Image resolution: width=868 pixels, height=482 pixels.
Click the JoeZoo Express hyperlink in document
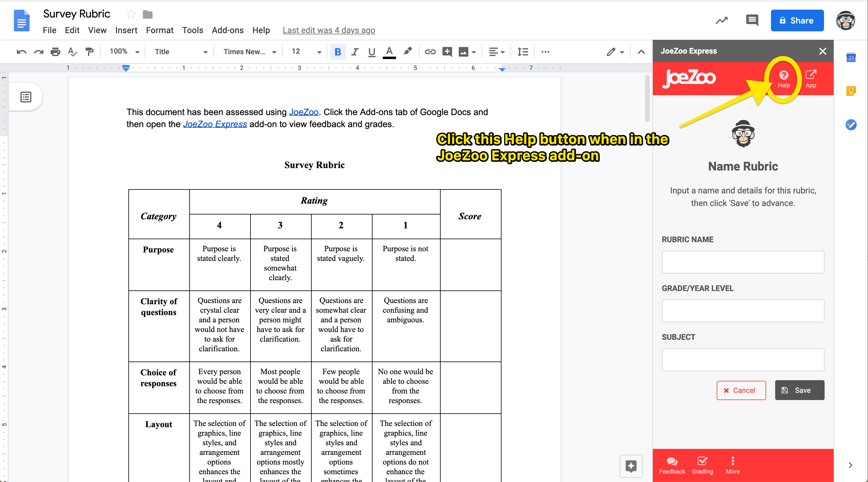[x=215, y=124]
